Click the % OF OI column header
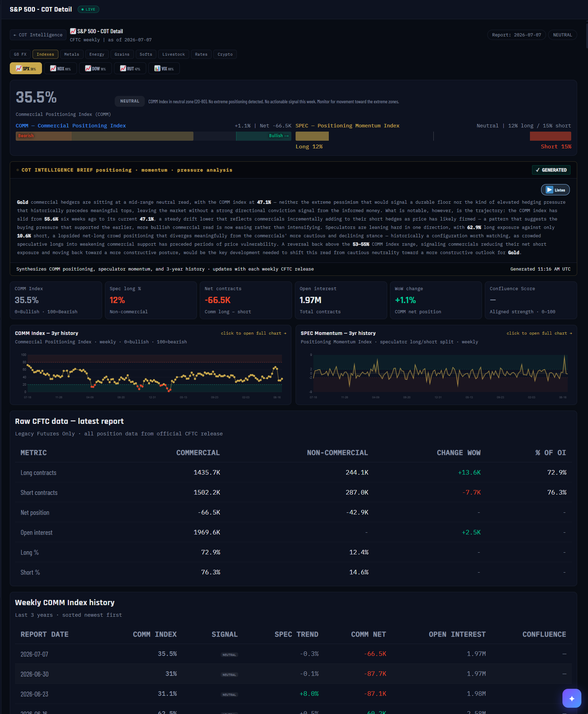Image resolution: width=588 pixels, height=714 pixels. point(551,453)
